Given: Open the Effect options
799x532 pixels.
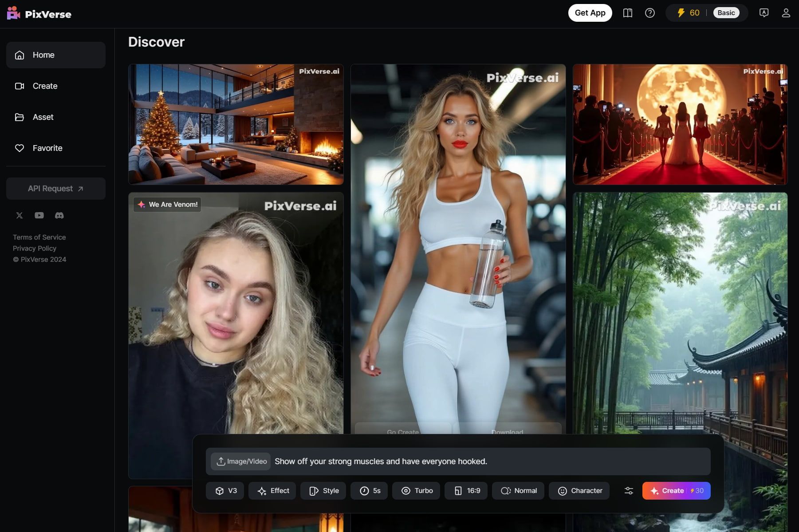Looking at the screenshot, I should (272, 491).
